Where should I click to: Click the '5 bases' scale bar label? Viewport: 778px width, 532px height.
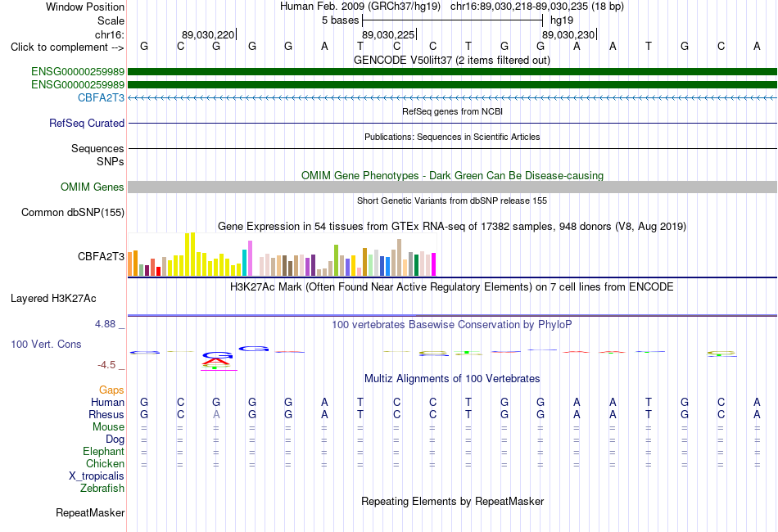coord(340,20)
